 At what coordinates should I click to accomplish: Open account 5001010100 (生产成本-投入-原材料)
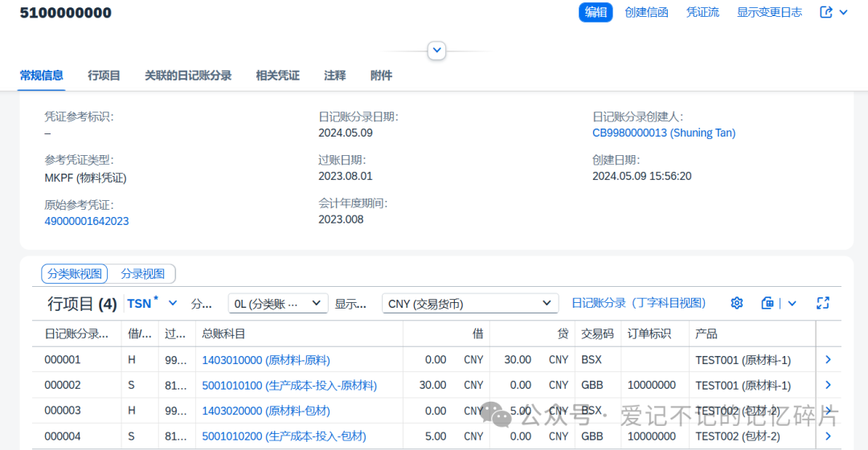point(289,386)
